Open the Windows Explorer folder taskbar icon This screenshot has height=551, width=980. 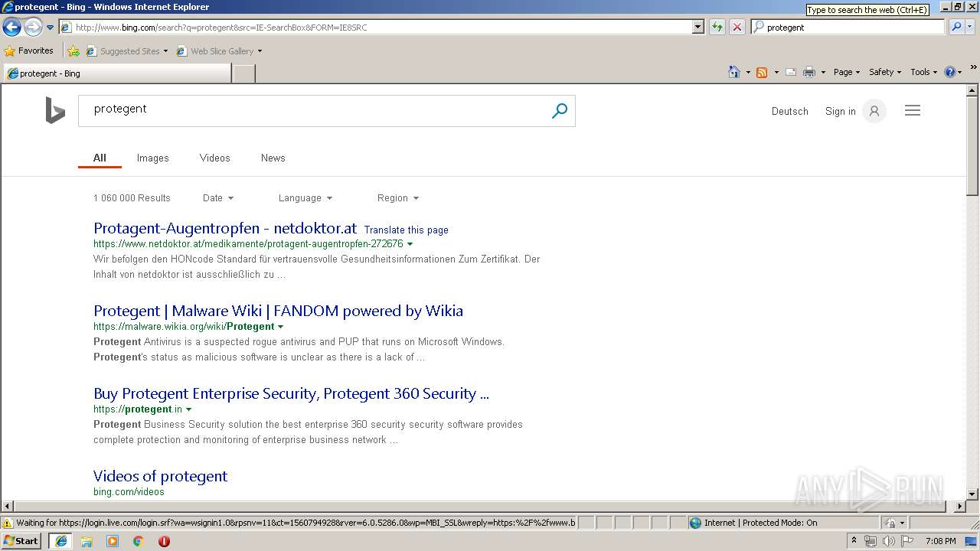(87, 541)
